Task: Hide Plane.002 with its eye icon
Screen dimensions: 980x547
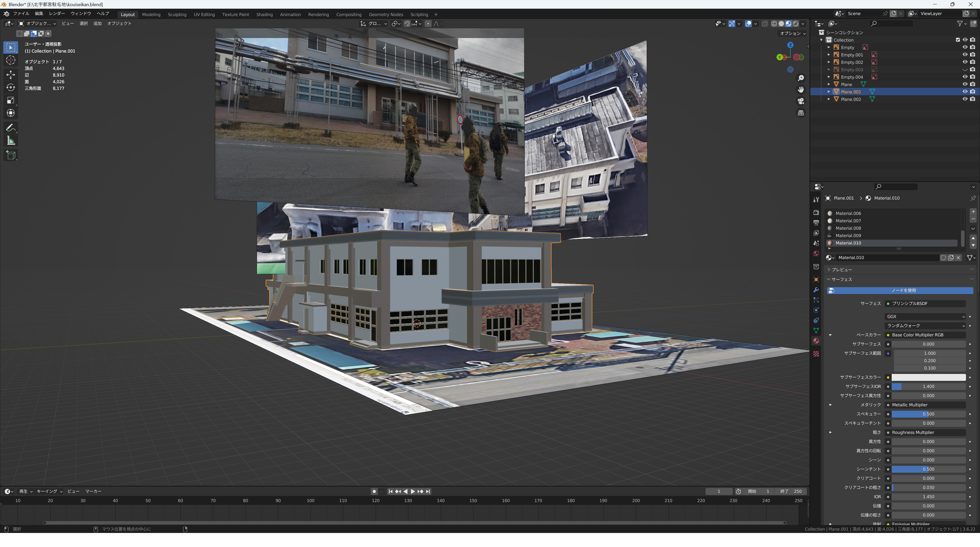Action: (965, 99)
